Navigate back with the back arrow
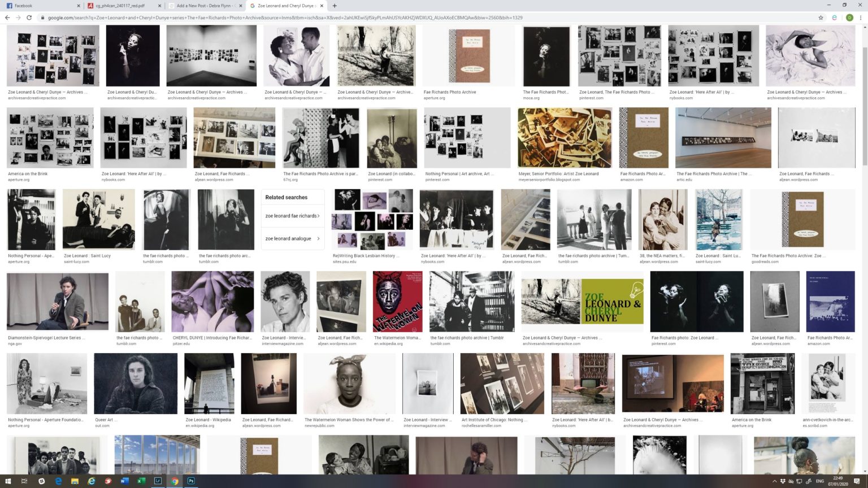This screenshot has width=868, height=488. click(6, 18)
